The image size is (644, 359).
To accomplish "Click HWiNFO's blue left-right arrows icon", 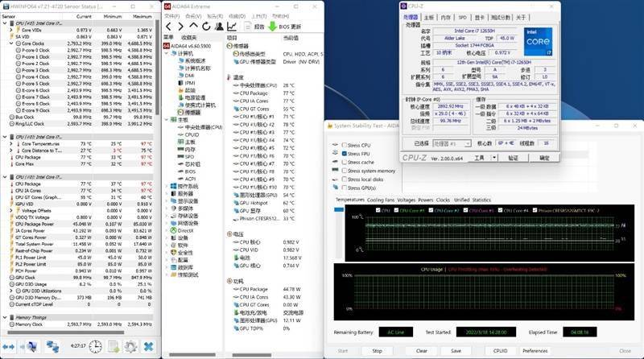I will 8,347.
